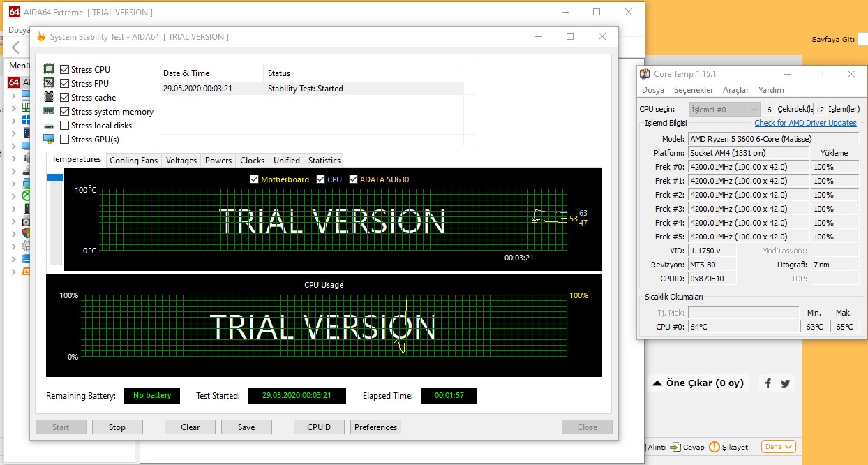Select the speaker multimedia tree node icon

pos(27,158)
